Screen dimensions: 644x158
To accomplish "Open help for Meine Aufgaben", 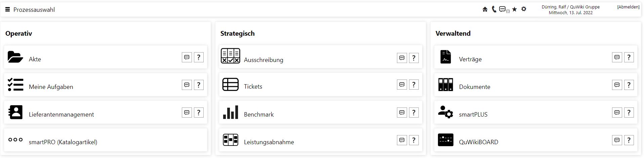I will [199, 85].
